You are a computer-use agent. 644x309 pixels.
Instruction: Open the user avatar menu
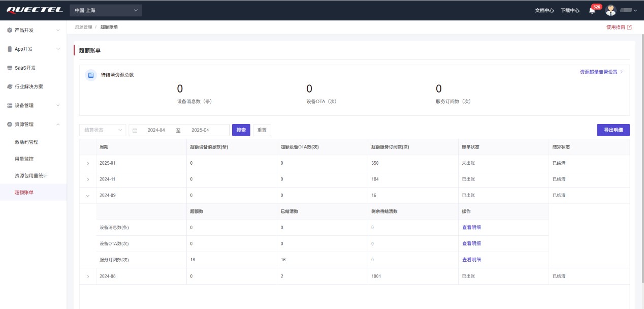pos(611,10)
